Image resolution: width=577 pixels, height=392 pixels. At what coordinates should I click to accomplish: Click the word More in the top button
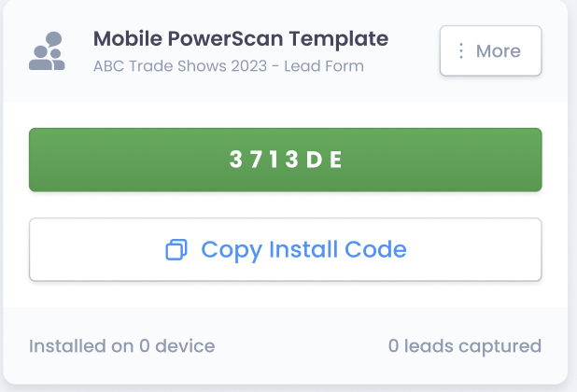click(499, 50)
